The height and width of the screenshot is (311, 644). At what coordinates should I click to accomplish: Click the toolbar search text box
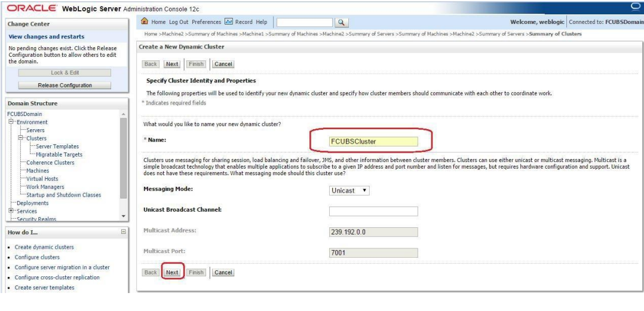(x=304, y=23)
